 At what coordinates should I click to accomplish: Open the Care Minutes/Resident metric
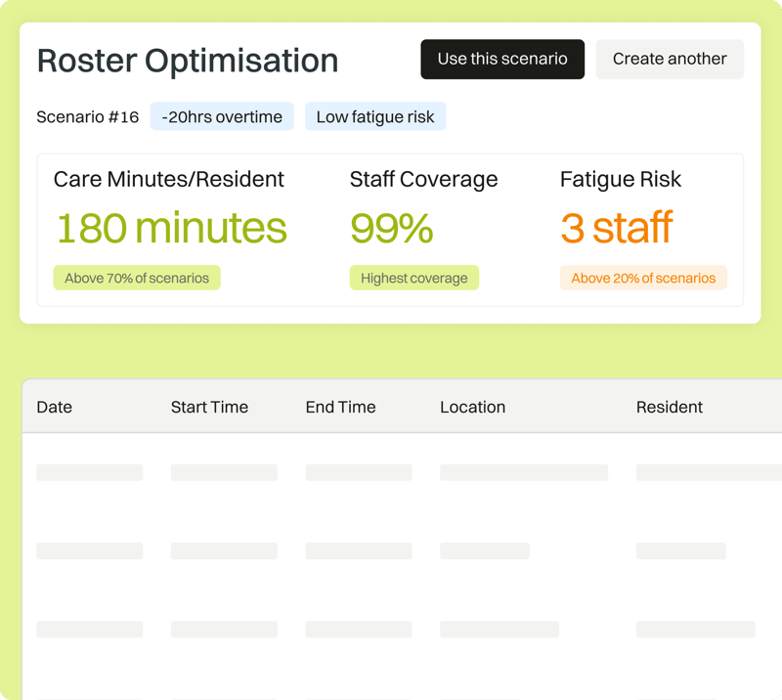point(169,179)
